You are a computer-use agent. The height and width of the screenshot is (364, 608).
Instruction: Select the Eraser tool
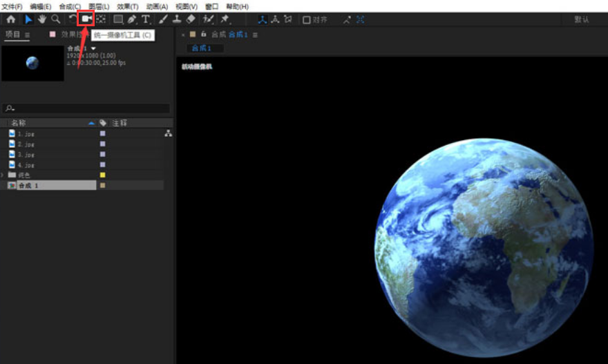[191, 19]
